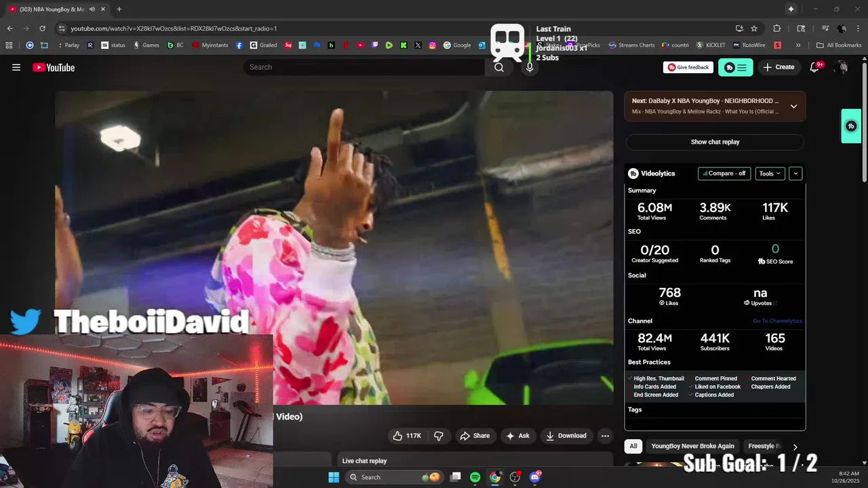The width and height of the screenshot is (868, 488).
Task: Click the 441K Subscribers stat
Action: (x=715, y=342)
